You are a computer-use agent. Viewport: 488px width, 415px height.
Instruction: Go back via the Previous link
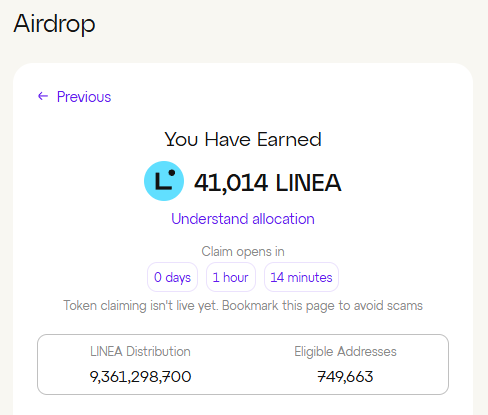coord(84,97)
